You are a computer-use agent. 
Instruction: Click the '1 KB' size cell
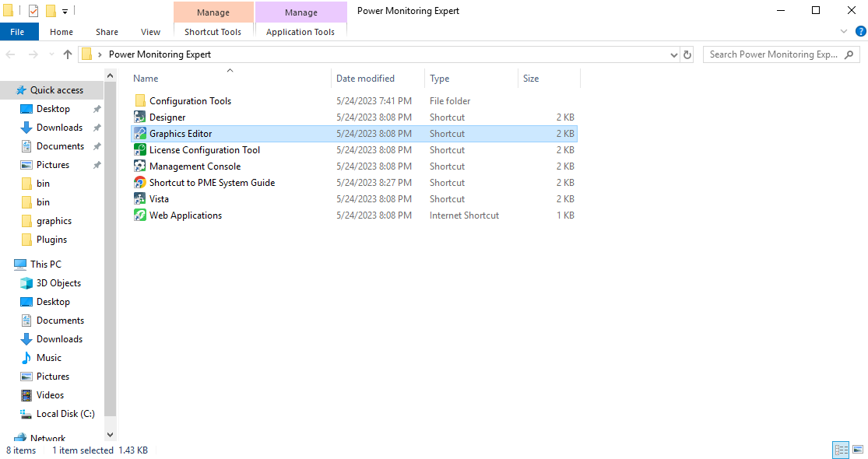pos(565,215)
